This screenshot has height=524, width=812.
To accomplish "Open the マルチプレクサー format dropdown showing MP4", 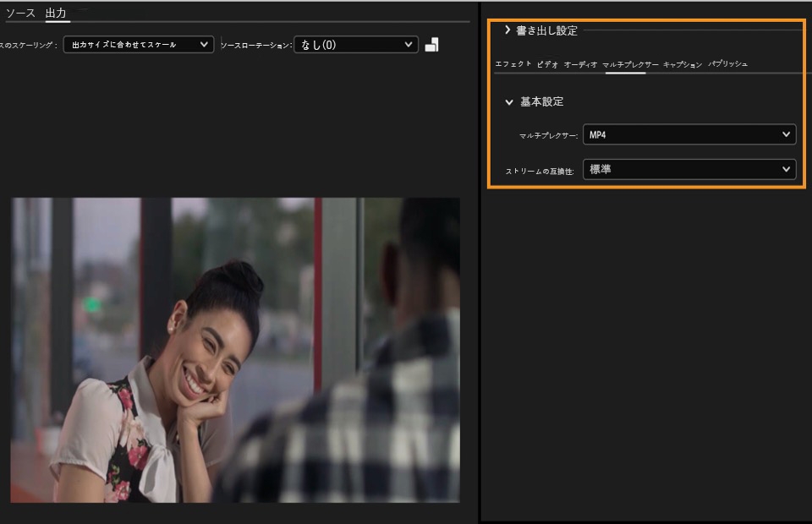I will tap(689, 134).
